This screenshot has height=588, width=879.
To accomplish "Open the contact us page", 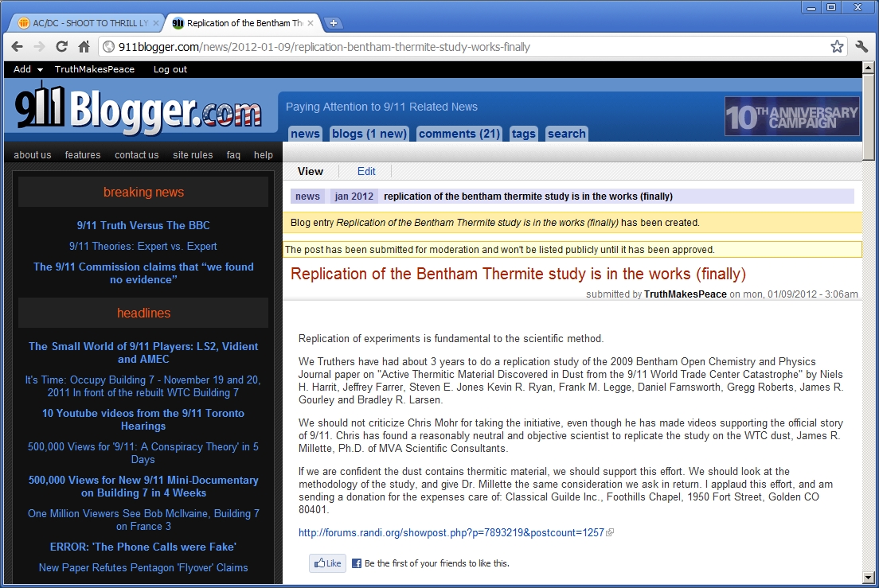I will tap(137, 155).
